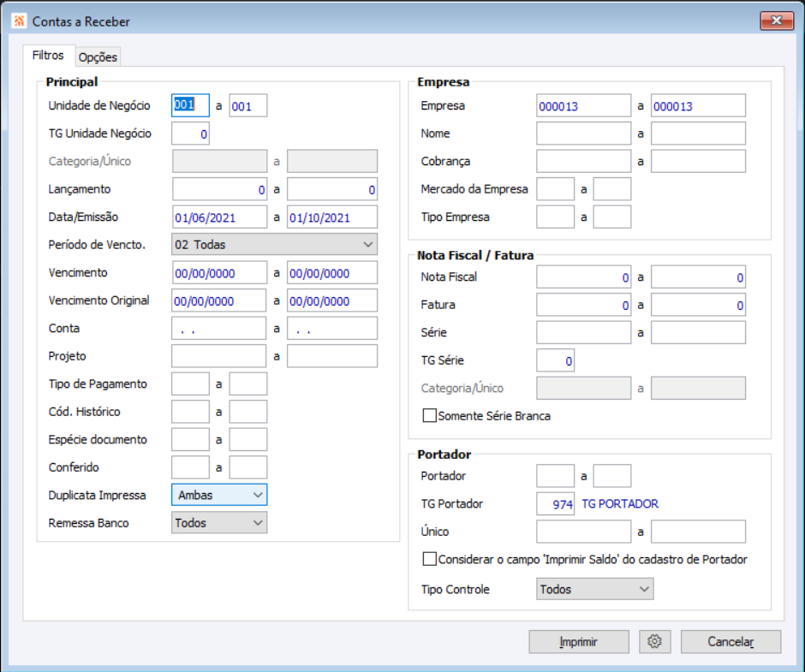
Task: Click the TG Série input field
Action: tap(555, 361)
